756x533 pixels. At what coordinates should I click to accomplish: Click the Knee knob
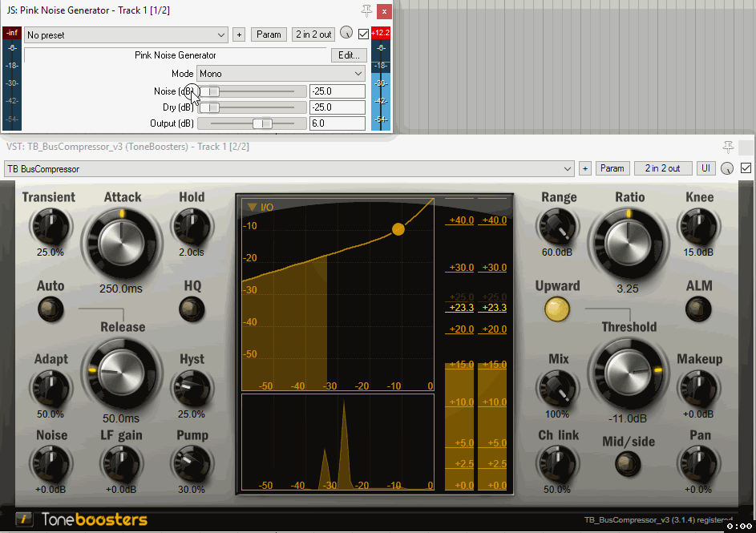click(698, 227)
